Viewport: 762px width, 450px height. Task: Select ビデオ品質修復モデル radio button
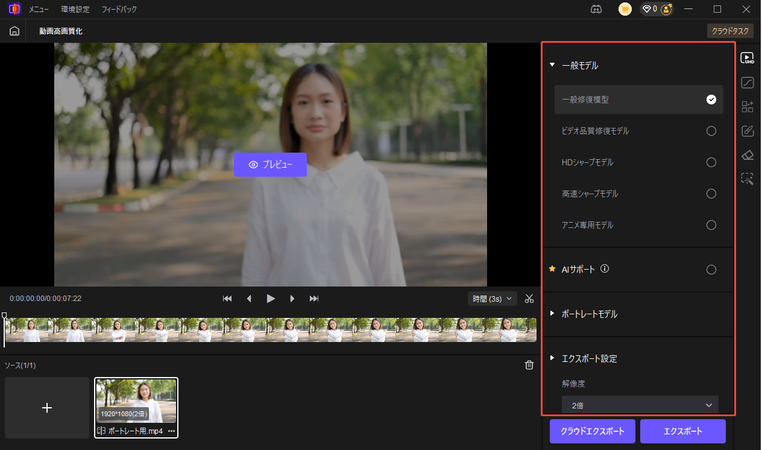click(x=711, y=131)
